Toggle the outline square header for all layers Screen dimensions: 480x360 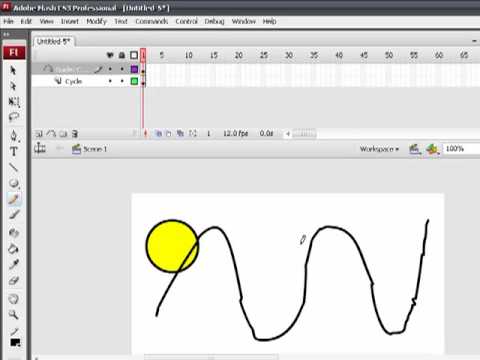coord(134,55)
